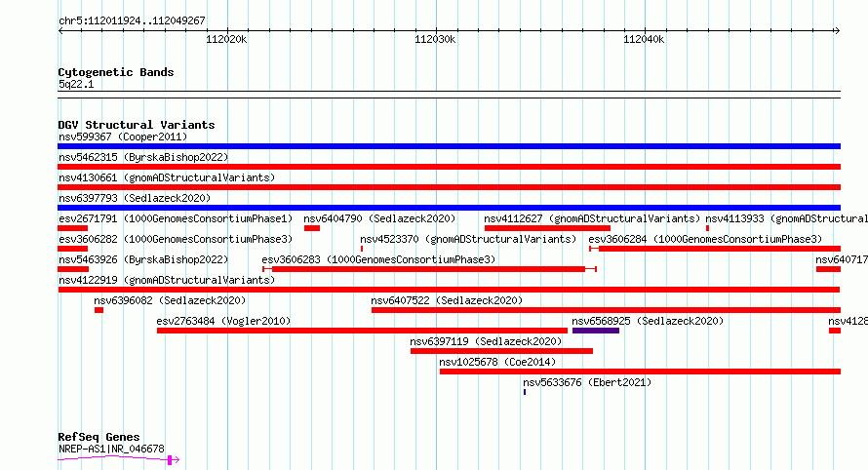
Task: Select esv3606283 (1000GenomesConsortiumPhase3) label
Action: [x=378, y=259]
